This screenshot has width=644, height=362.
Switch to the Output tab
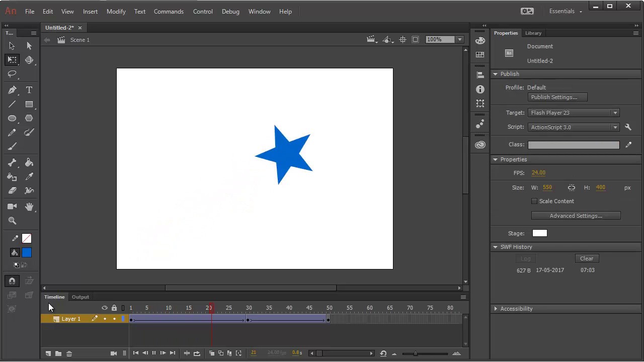coord(80,297)
